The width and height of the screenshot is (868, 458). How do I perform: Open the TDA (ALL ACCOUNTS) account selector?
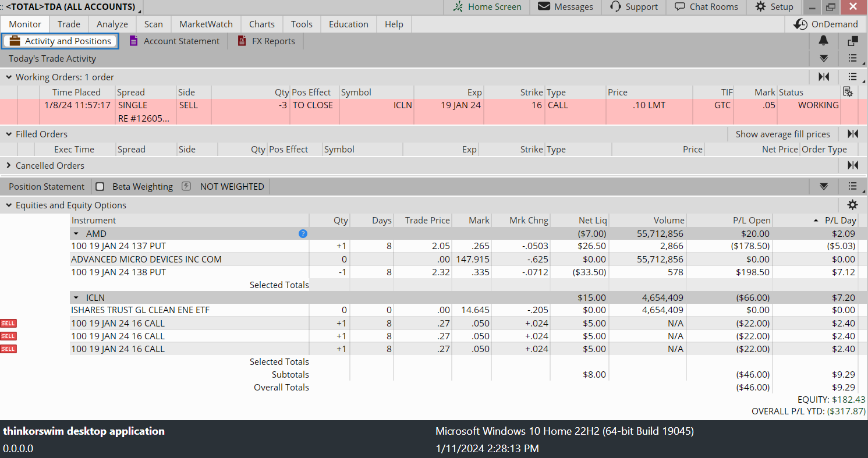pyautogui.click(x=72, y=7)
